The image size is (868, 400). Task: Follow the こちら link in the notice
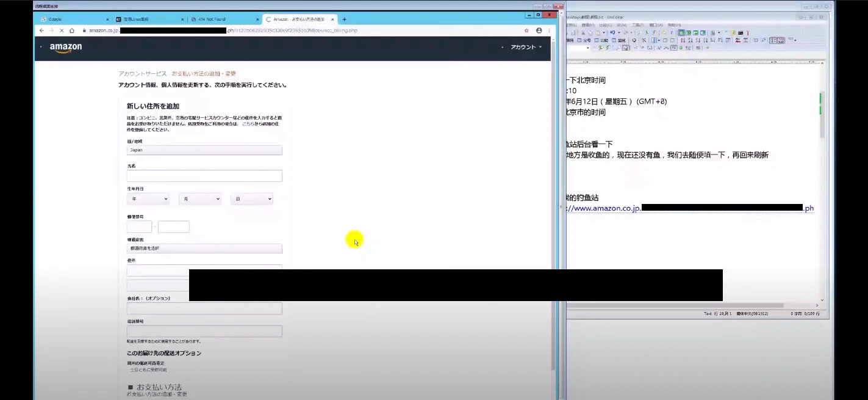point(248,123)
